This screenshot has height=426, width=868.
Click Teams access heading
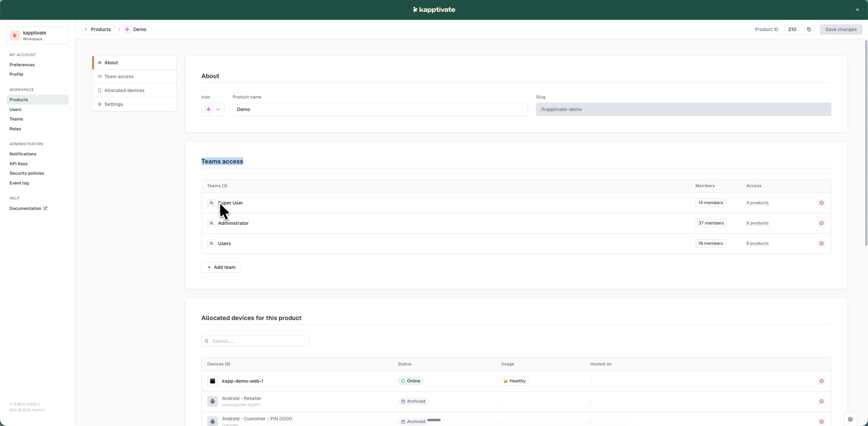point(222,161)
